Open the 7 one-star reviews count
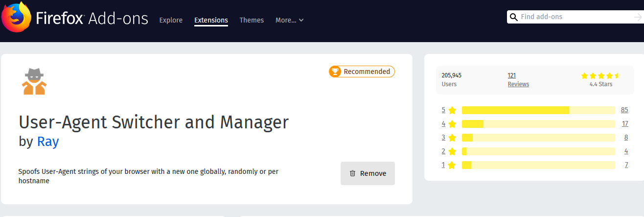 coord(626,165)
